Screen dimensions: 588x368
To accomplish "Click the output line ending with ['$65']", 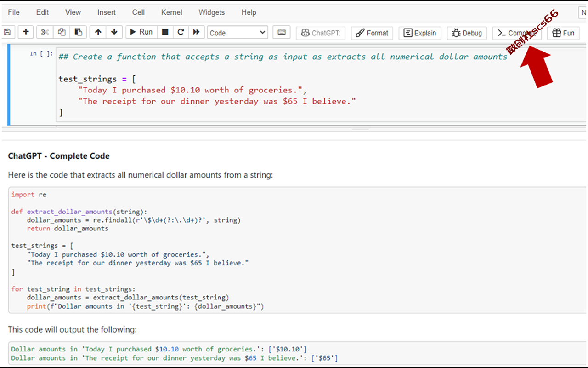I will pos(175,358).
